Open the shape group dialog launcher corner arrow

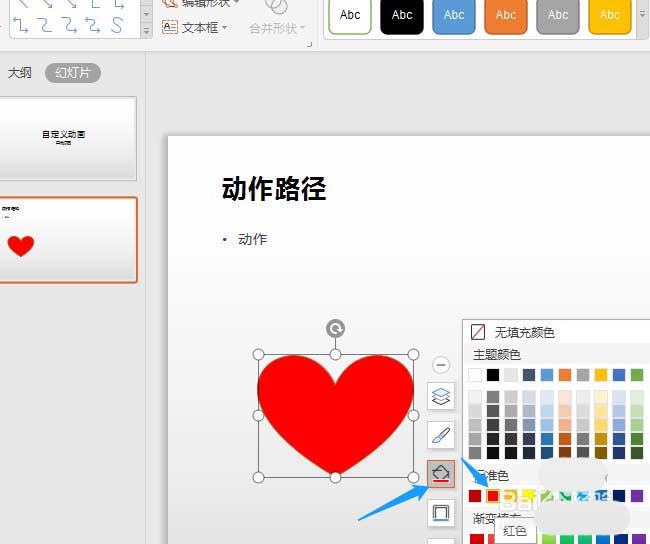click(309, 44)
